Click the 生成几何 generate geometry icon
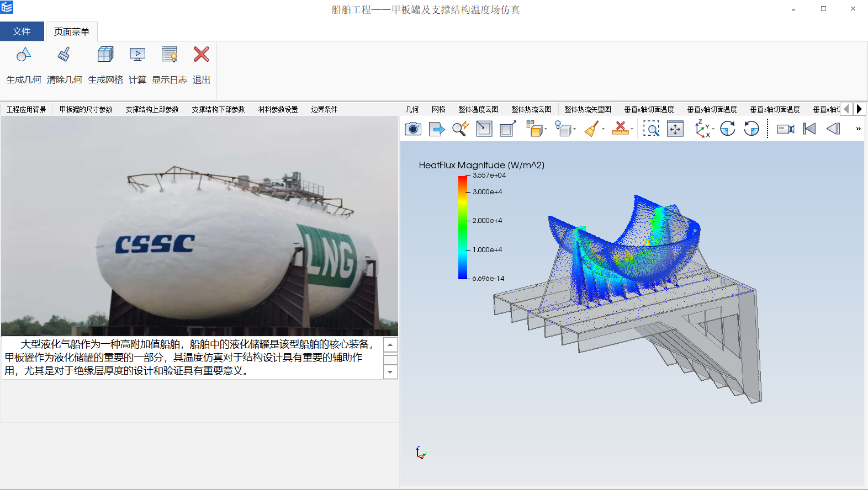Image resolution: width=868 pixels, height=490 pixels. 24,54
